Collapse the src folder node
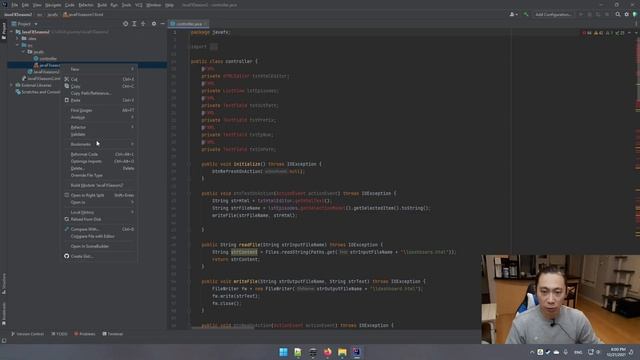 [x=18, y=45]
